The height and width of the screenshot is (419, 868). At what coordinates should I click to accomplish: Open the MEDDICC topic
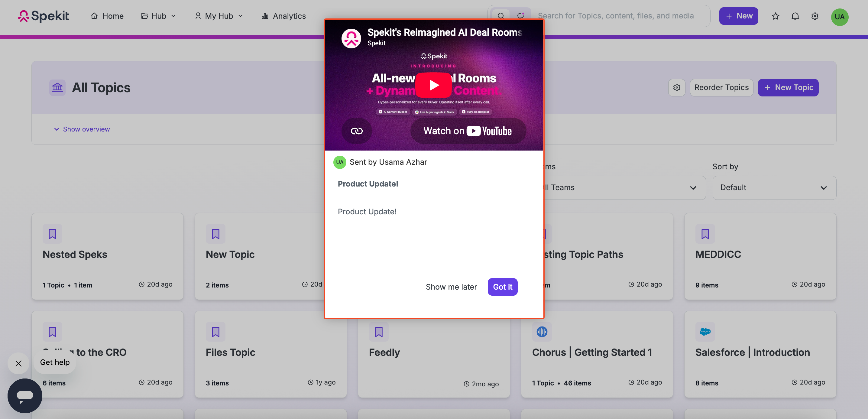pos(718,255)
